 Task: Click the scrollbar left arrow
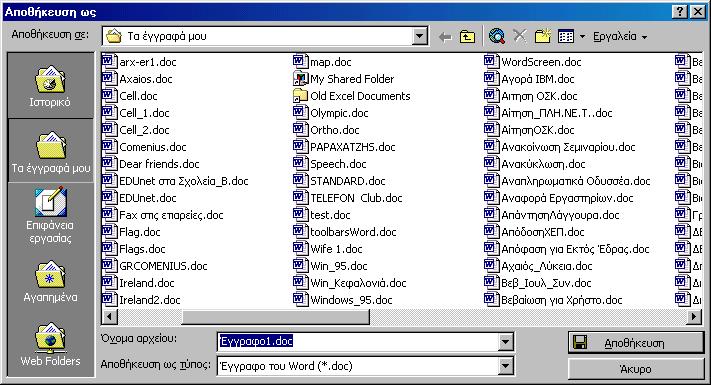pos(110,317)
